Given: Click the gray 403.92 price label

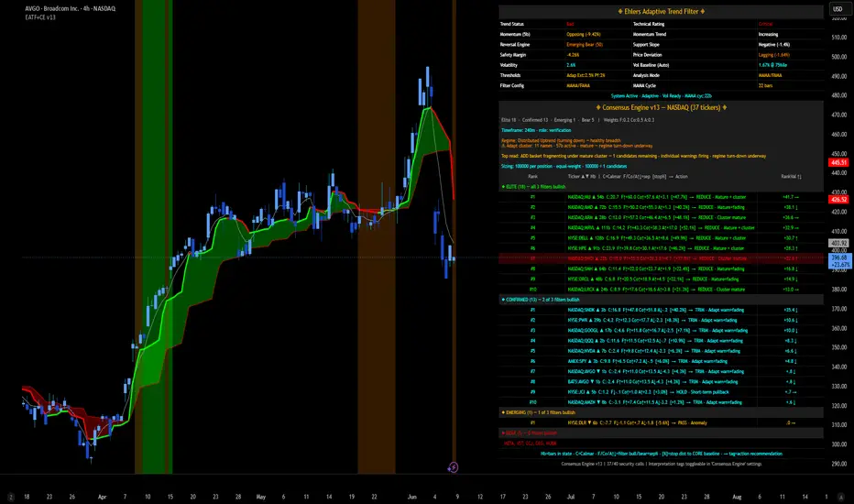Looking at the screenshot, I should [838, 243].
